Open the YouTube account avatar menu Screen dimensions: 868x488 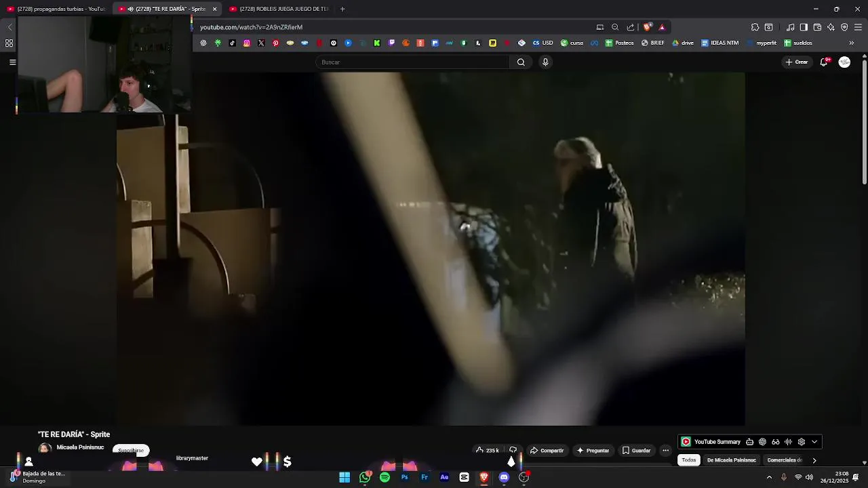click(844, 62)
